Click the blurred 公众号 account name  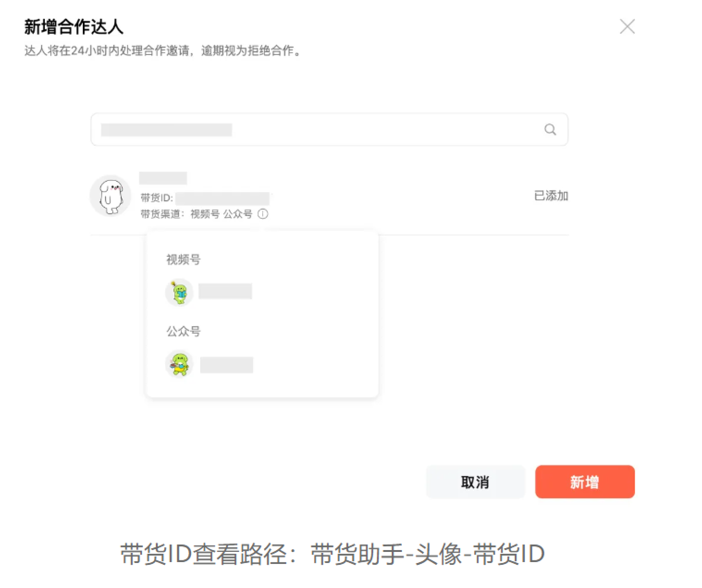227,365
